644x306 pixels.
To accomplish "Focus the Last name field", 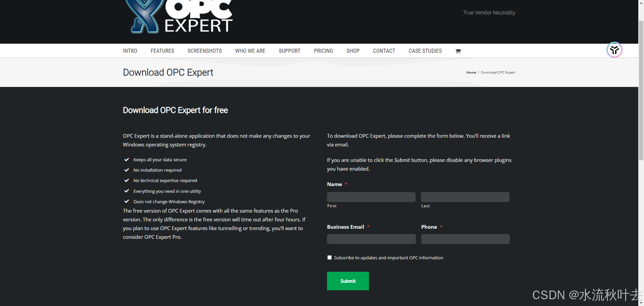I will pos(465,197).
